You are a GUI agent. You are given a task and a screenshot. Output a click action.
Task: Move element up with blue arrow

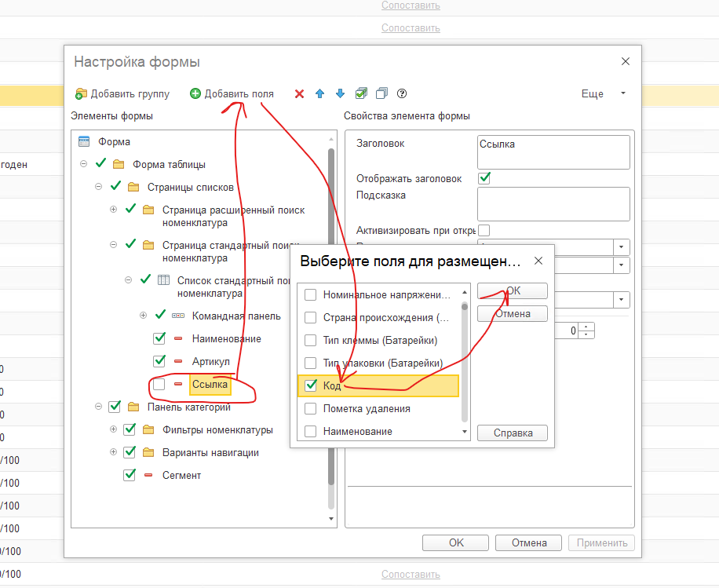[319, 94]
